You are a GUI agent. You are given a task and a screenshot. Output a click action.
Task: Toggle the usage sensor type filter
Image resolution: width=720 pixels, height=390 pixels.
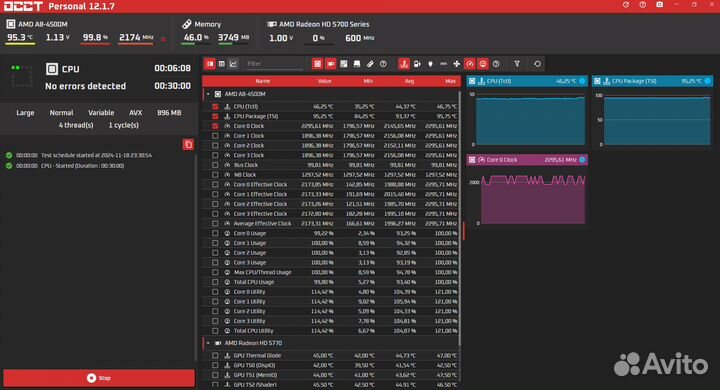483,64
